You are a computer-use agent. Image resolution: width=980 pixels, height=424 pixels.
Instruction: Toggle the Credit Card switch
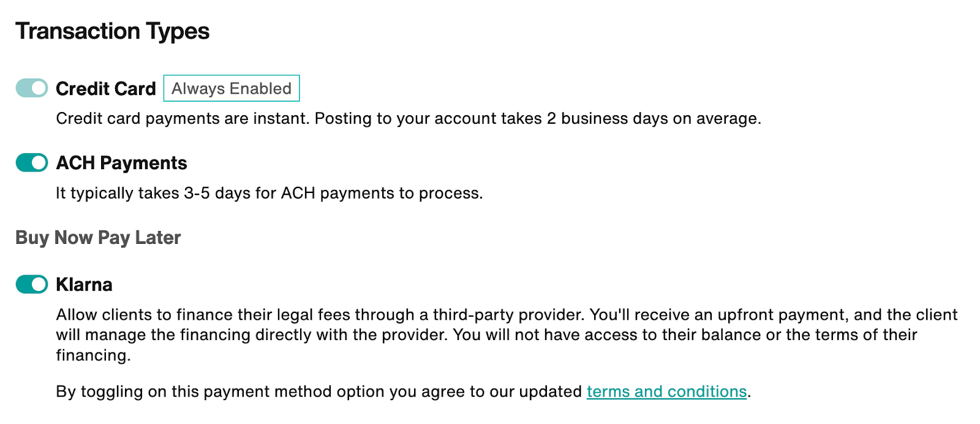point(32,88)
